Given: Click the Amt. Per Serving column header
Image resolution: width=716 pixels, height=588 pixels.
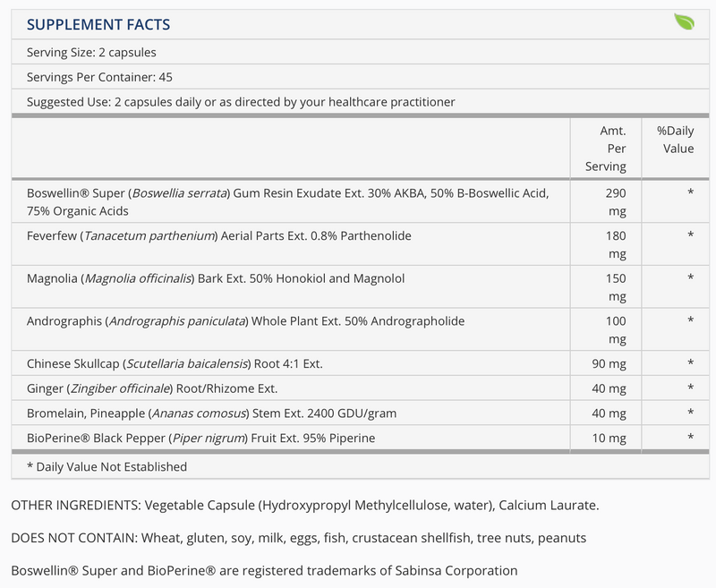Looking at the screenshot, I should [606, 149].
